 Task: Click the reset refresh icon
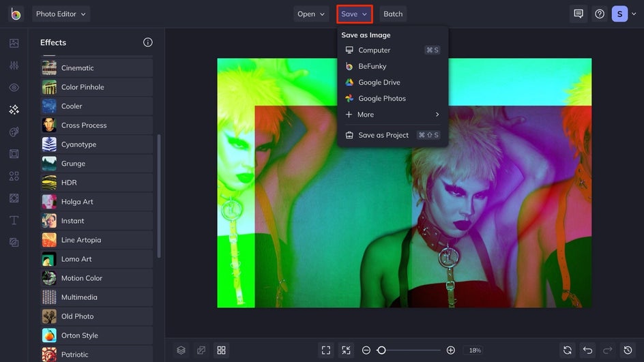click(x=568, y=350)
